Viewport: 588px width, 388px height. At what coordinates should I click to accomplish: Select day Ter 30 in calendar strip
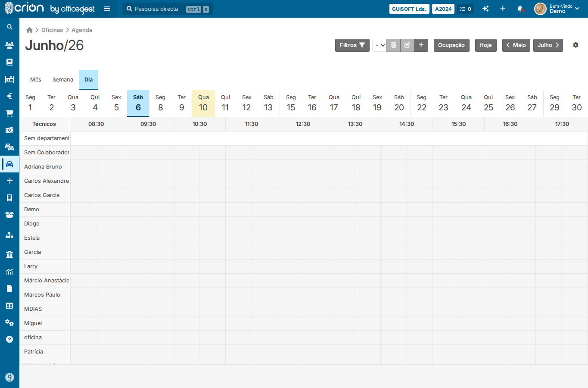tap(576, 103)
